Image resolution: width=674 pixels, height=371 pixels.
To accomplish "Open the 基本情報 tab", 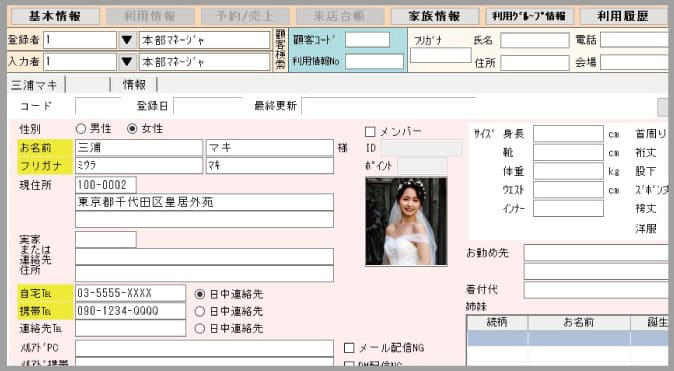I will (55, 16).
